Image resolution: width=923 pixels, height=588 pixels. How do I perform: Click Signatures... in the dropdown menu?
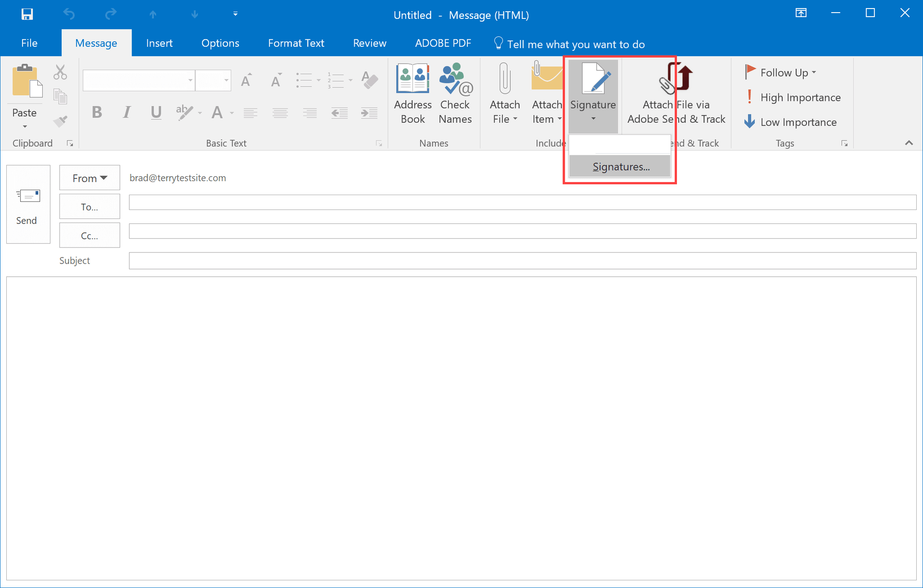(621, 166)
